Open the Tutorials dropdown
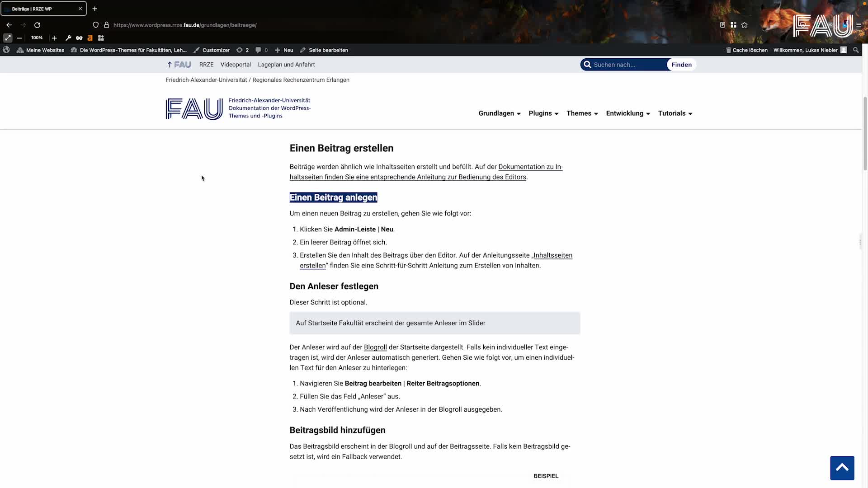This screenshot has width=868, height=488. pyautogui.click(x=675, y=113)
